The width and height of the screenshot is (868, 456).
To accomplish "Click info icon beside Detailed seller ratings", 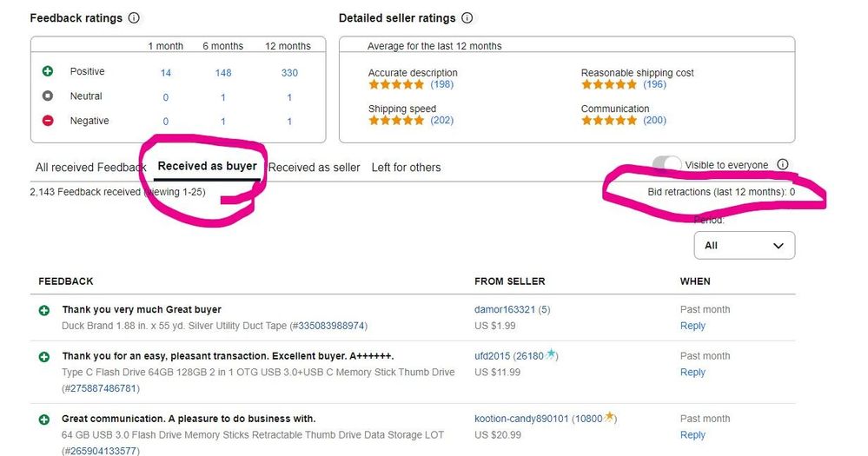I will click(467, 17).
